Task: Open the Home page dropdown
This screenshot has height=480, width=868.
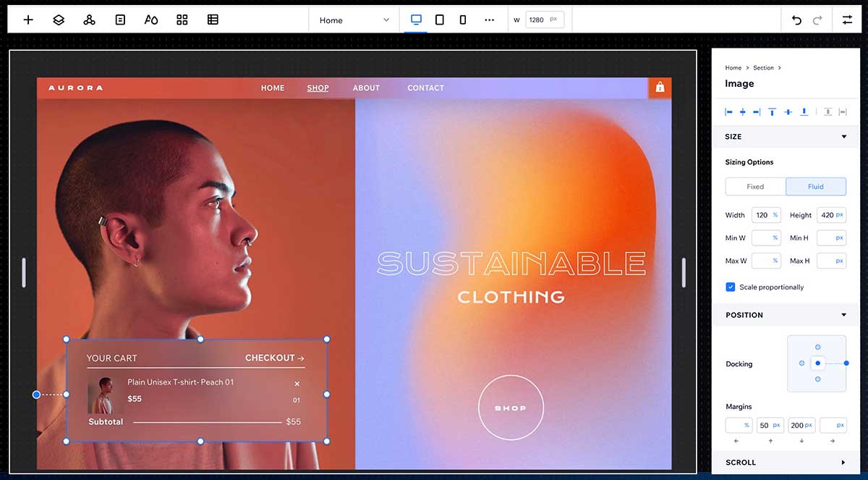Action: point(354,20)
